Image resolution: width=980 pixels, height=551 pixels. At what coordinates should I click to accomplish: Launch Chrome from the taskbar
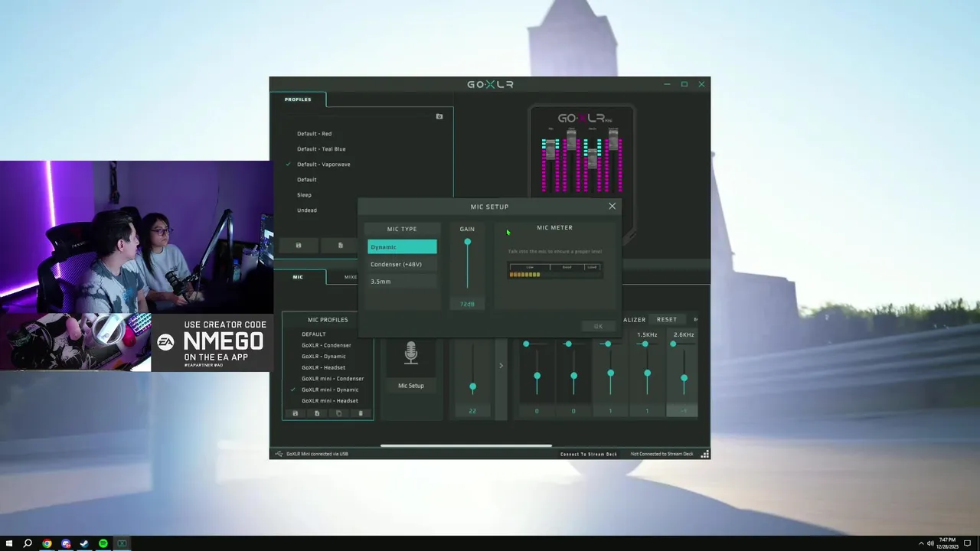pyautogui.click(x=47, y=543)
